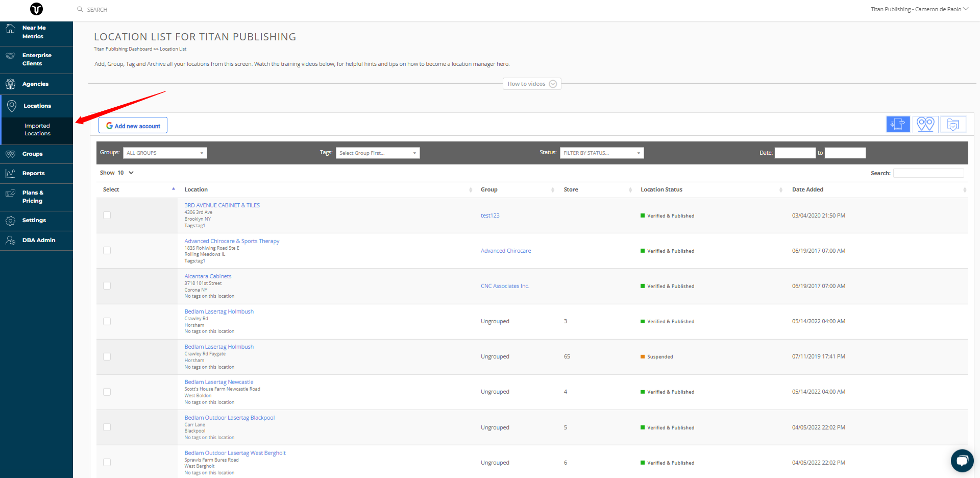Click the Suspended status text
The height and width of the screenshot is (478, 980).
pyautogui.click(x=660, y=357)
